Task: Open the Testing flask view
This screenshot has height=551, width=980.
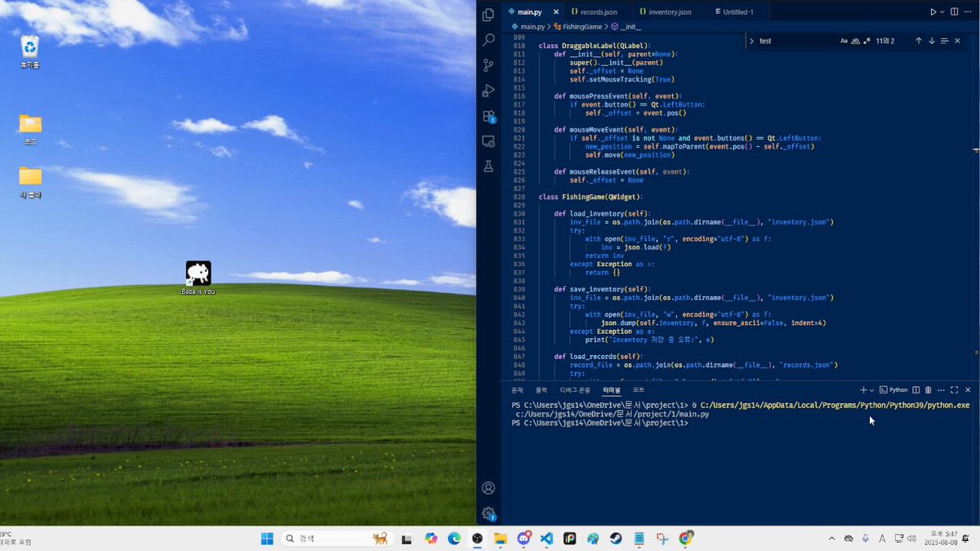Action: tap(488, 166)
